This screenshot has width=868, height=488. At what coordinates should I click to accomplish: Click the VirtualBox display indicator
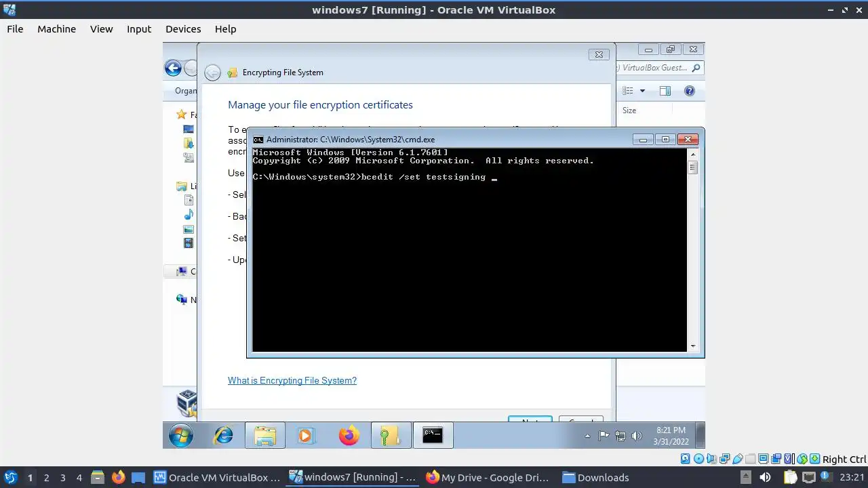(763, 459)
